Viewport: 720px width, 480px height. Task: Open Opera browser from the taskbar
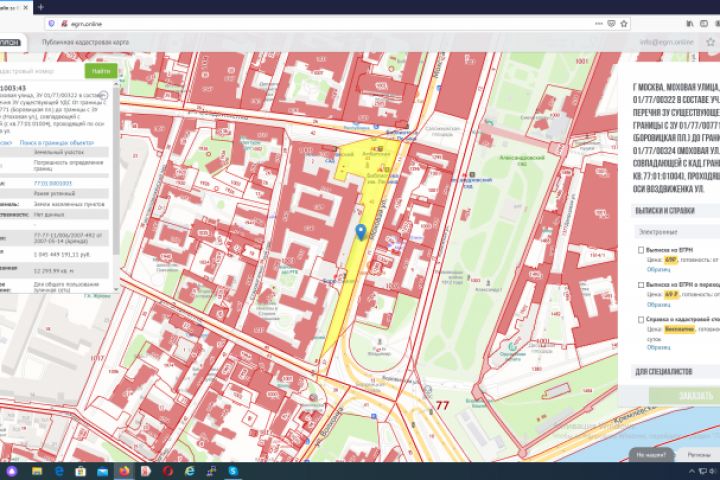pyautogui.click(x=168, y=471)
